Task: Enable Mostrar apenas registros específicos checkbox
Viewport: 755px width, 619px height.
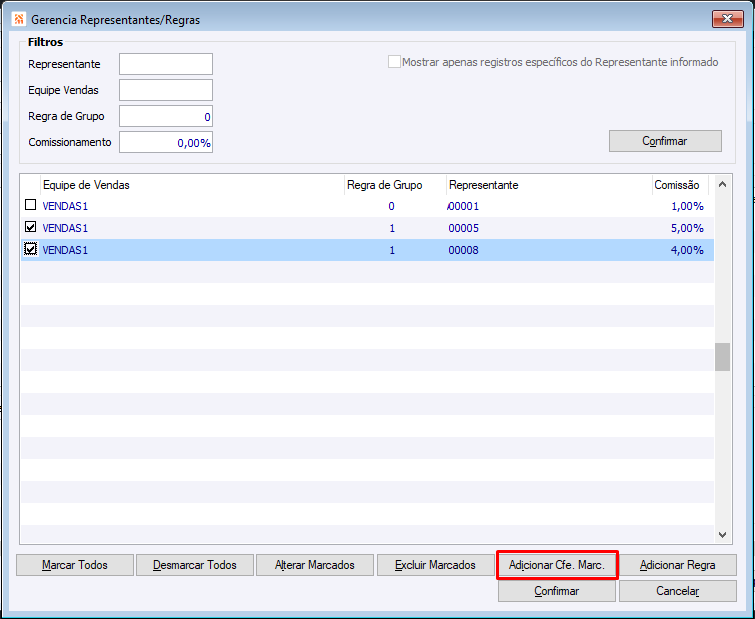Action: [394, 62]
